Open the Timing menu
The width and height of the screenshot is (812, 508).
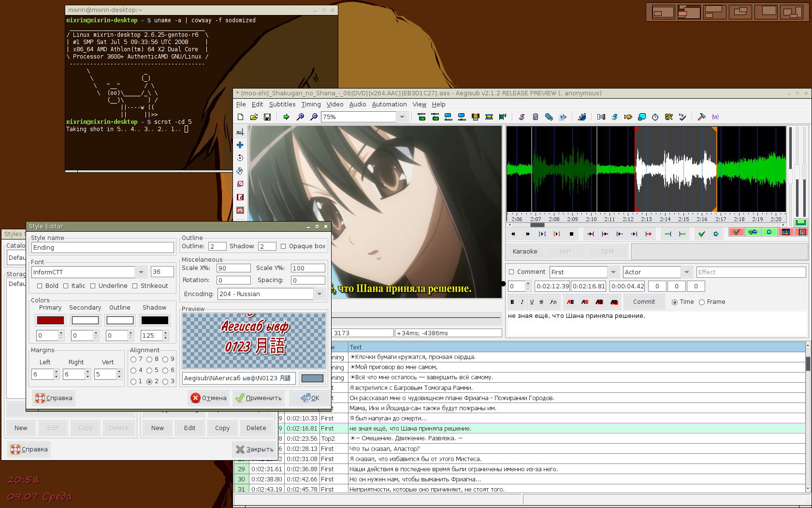(x=311, y=105)
